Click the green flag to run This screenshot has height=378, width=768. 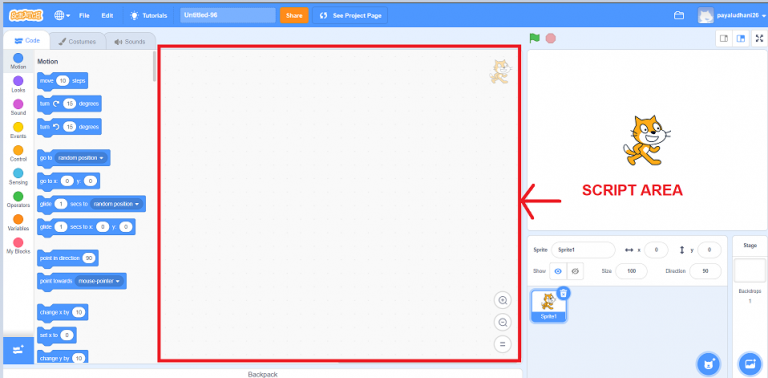pos(534,38)
